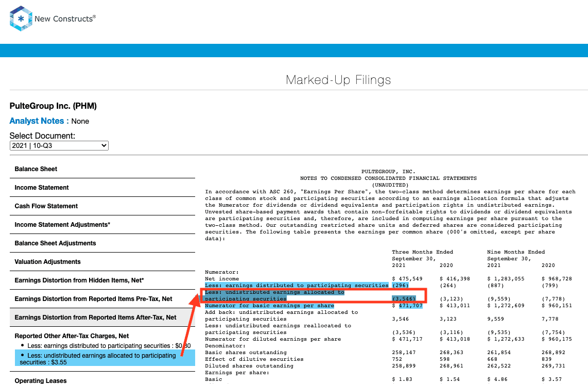Click the Net income value $ 475,549
588x384 pixels.
pos(407,279)
